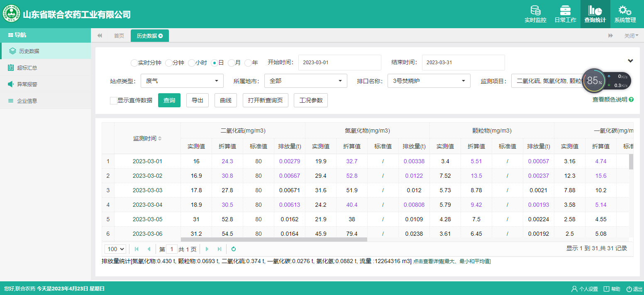Image resolution: width=644 pixels, height=295 pixels.
Task: Click the 颗粒物(mg/m3) column header
Action: pos(492,131)
